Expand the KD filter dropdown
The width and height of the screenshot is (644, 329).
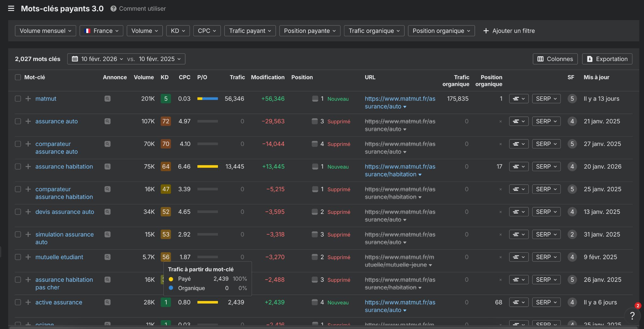click(178, 31)
